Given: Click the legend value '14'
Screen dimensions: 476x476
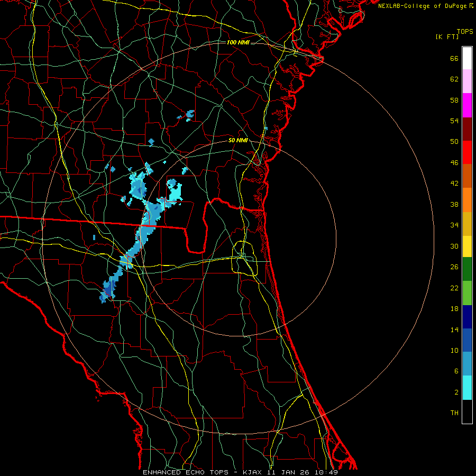Looking at the screenshot, I should [454, 330].
